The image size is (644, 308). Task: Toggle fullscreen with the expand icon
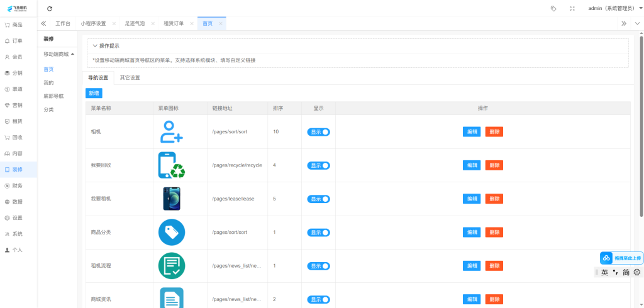click(x=572, y=9)
